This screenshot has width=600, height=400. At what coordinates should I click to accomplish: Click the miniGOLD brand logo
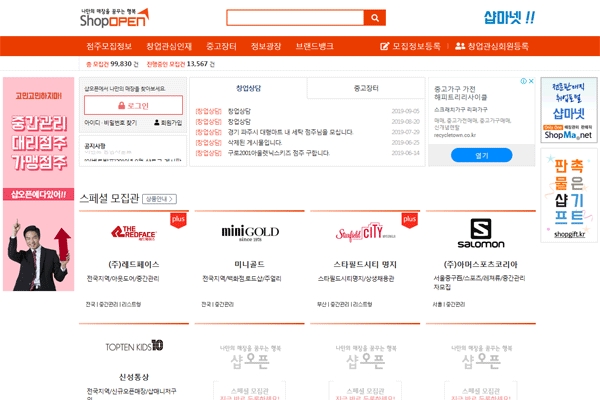pos(250,232)
